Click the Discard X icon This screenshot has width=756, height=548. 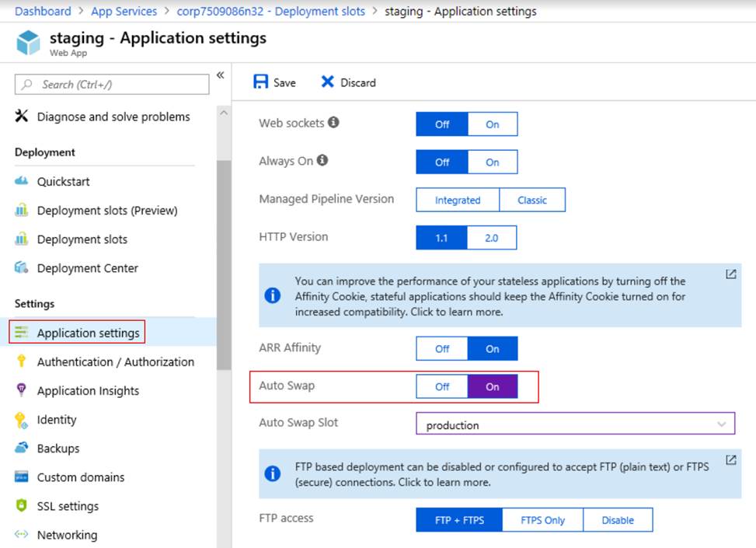(x=328, y=82)
